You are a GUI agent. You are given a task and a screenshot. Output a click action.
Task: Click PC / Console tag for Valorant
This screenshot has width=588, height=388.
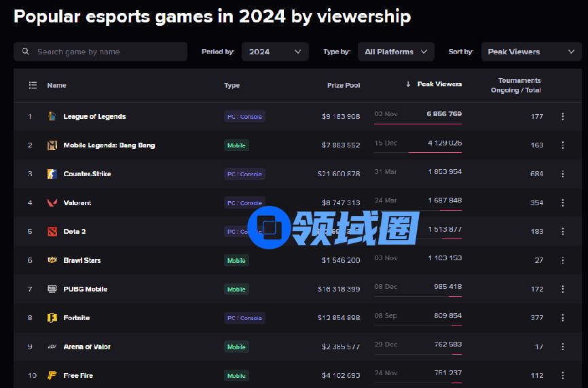[x=244, y=202]
